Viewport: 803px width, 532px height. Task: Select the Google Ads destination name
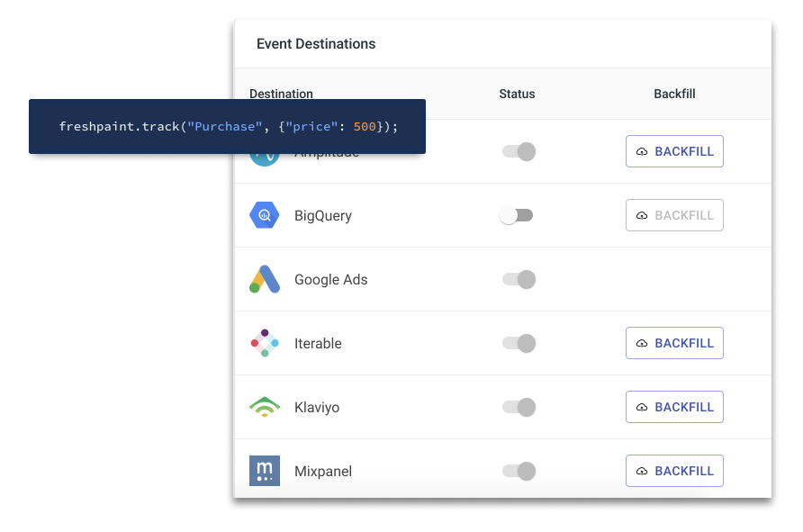coord(330,280)
